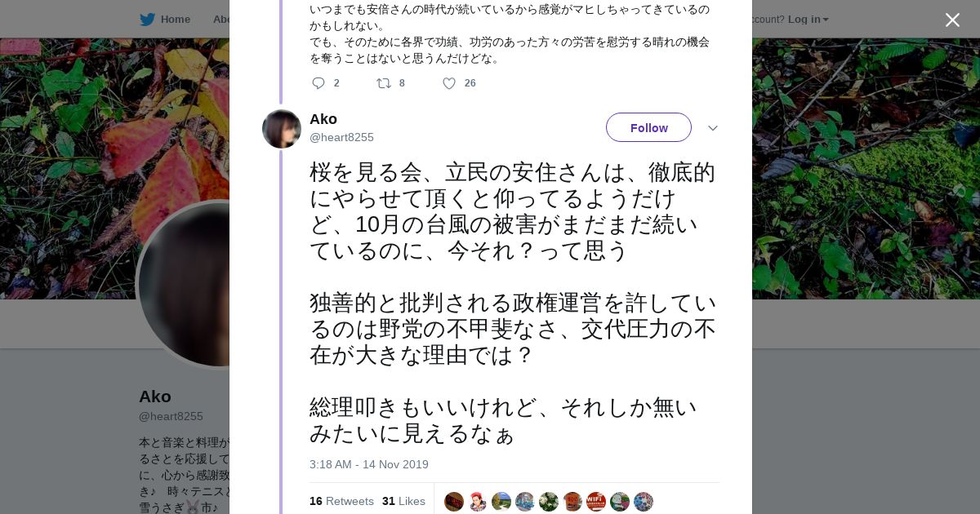Open the 31 Likes list
980x514 pixels.
[x=403, y=501]
